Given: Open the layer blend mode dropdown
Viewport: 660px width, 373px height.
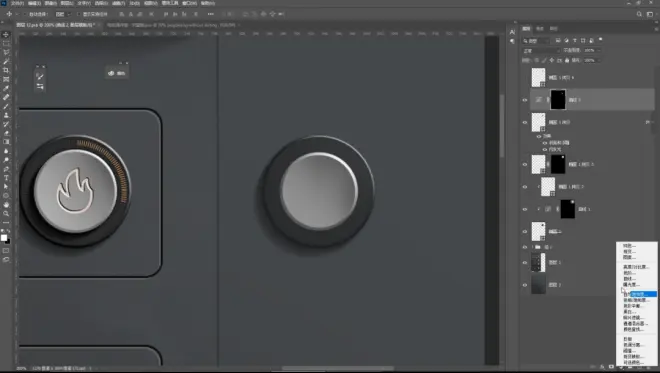Looking at the screenshot, I should coord(541,51).
